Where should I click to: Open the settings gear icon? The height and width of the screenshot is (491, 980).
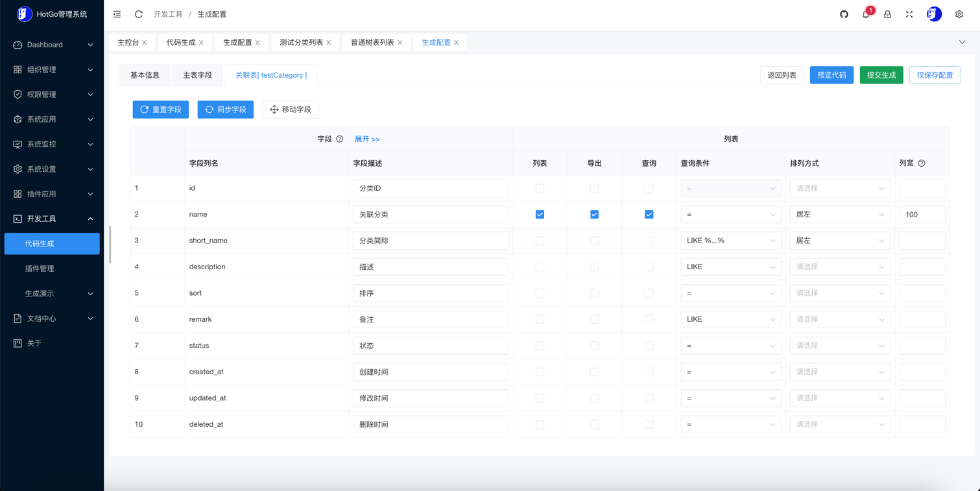959,14
